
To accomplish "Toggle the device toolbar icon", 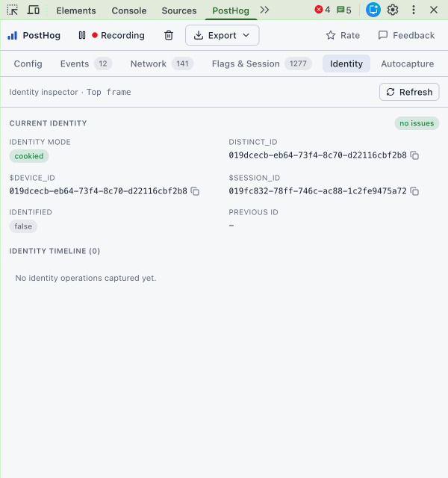I will (33, 10).
